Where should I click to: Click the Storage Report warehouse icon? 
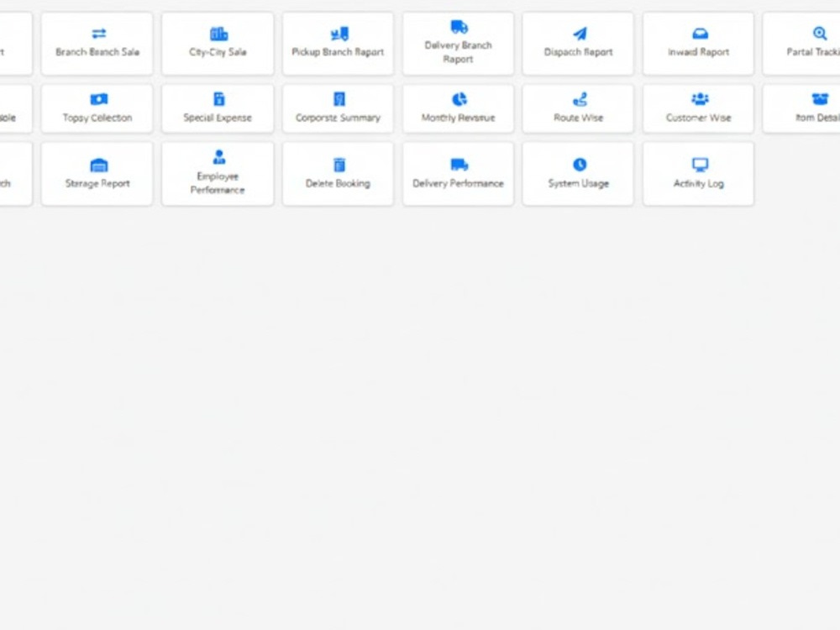pyautogui.click(x=98, y=165)
